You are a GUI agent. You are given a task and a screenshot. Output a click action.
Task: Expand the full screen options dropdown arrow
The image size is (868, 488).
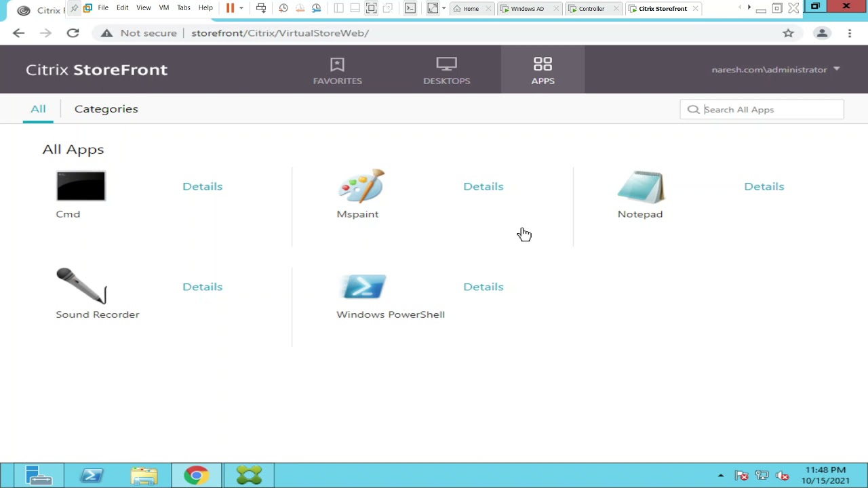443,8
